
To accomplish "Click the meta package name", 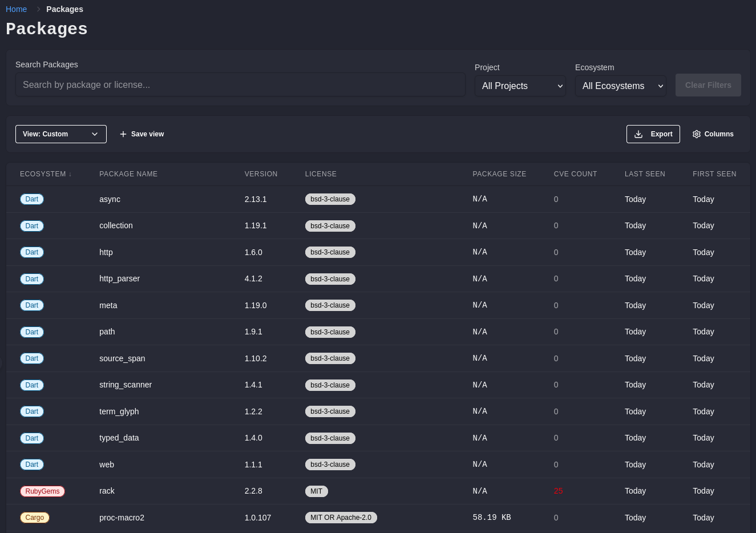I will (x=108, y=305).
